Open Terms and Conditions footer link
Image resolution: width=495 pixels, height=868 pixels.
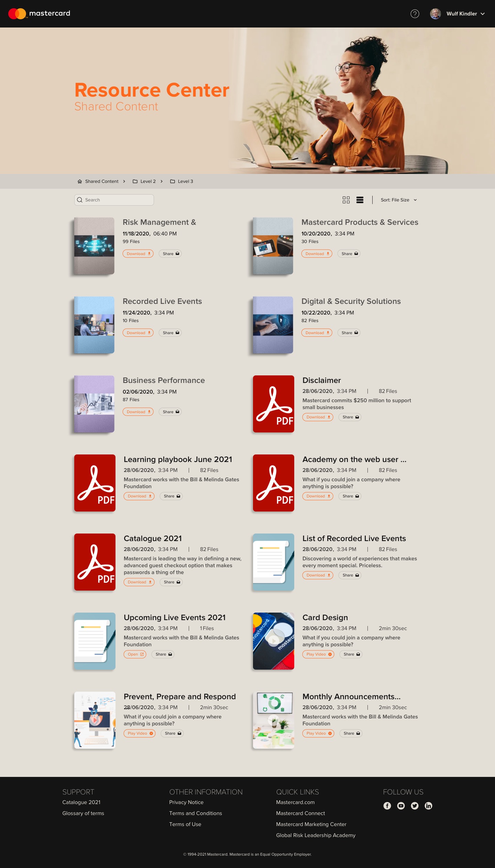[196, 813]
